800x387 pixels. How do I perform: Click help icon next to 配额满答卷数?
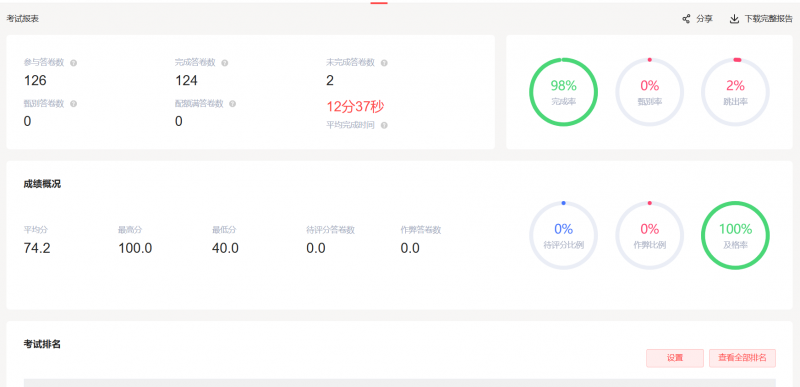tap(233, 104)
